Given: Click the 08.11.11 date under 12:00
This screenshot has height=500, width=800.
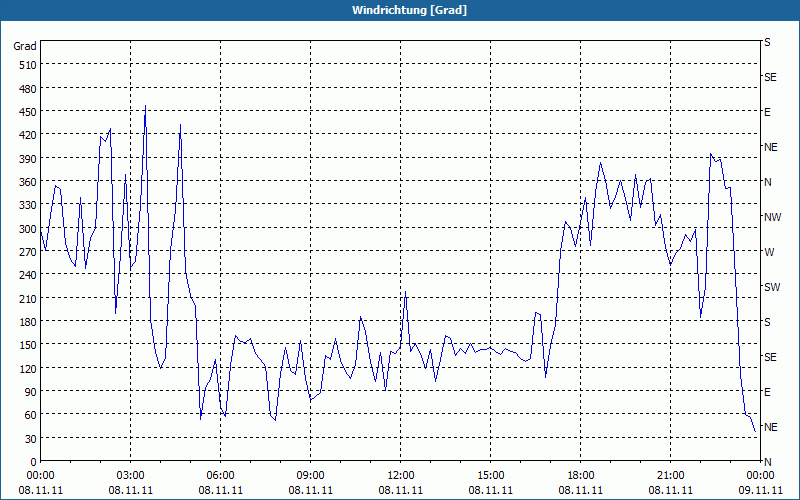Looking at the screenshot, I should pos(401,490).
